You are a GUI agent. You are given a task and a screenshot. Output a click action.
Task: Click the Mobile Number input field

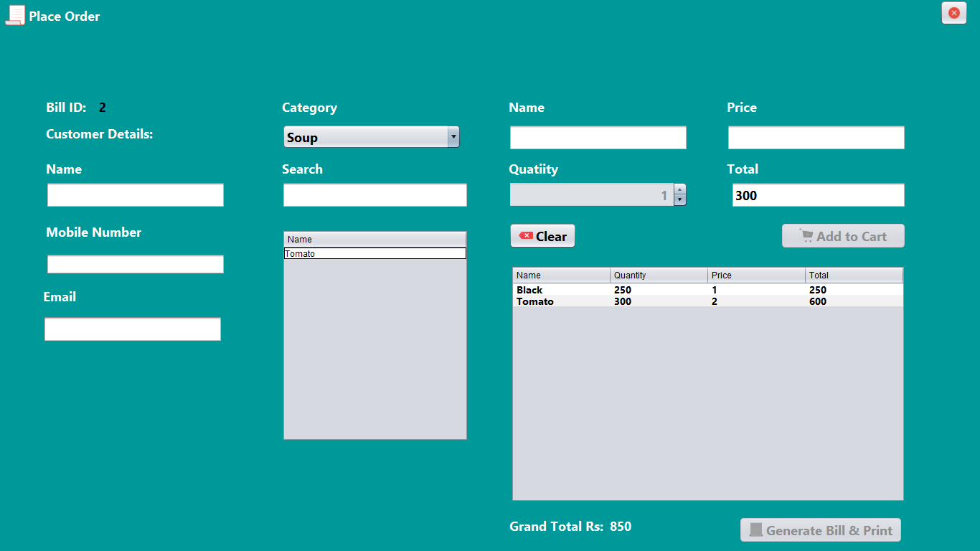[135, 264]
